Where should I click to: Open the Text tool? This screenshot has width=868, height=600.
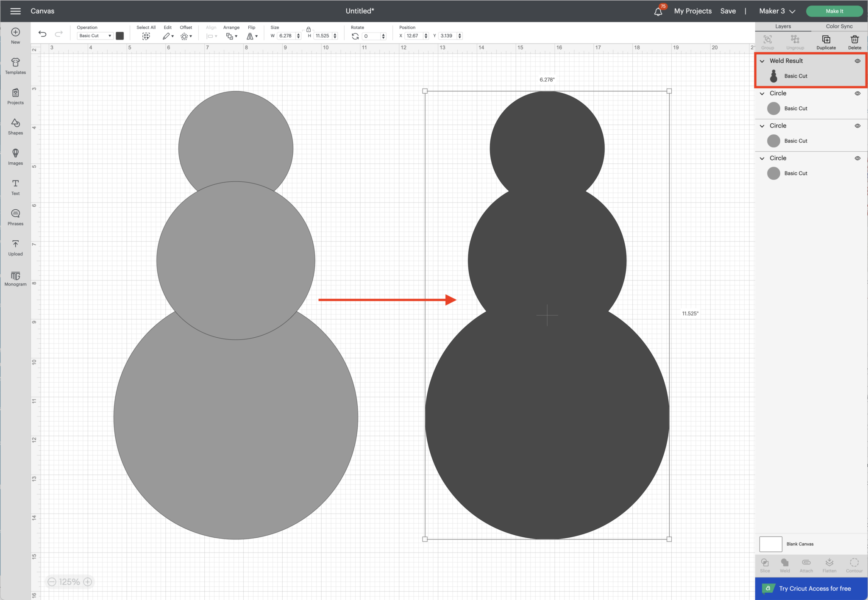15,186
